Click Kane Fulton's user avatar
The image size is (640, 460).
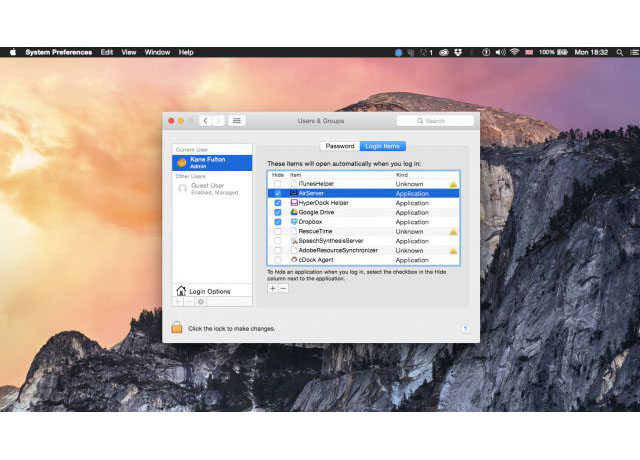click(182, 163)
